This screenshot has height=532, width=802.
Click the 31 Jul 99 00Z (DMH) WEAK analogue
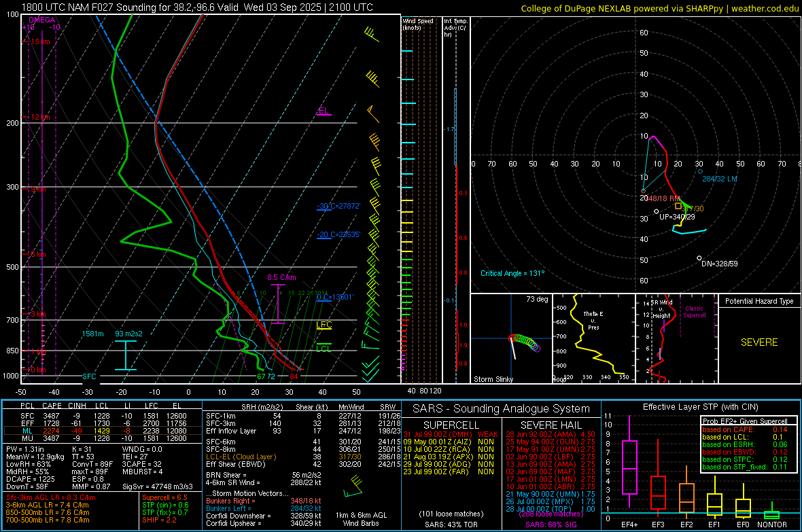[x=450, y=434]
